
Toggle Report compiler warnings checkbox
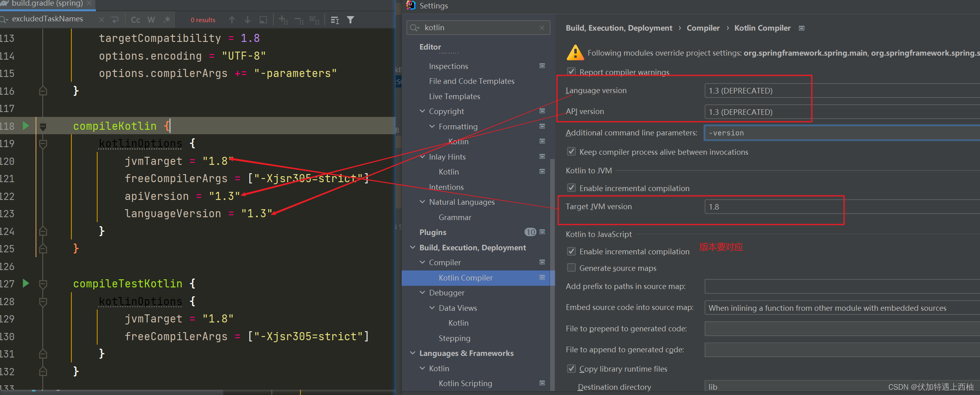pyautogui.click(x=571, y=72)
